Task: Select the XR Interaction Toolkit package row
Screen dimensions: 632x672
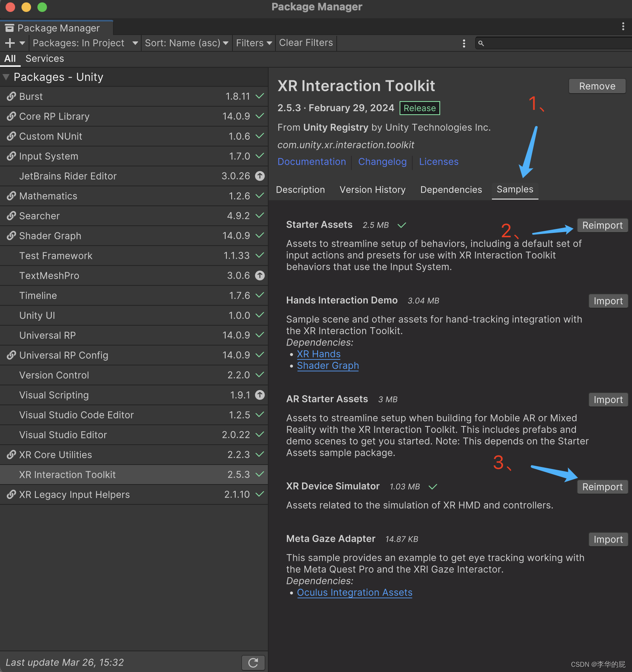Action: point(134,475)
